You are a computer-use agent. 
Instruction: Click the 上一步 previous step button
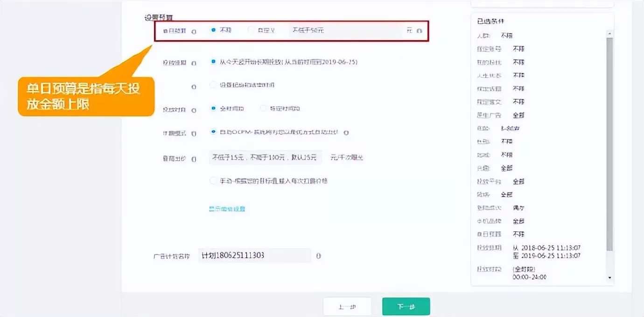347,307
